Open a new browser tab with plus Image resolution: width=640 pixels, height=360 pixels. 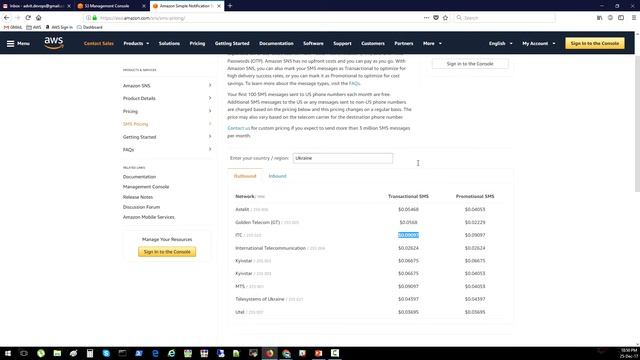tap(230, 6)
